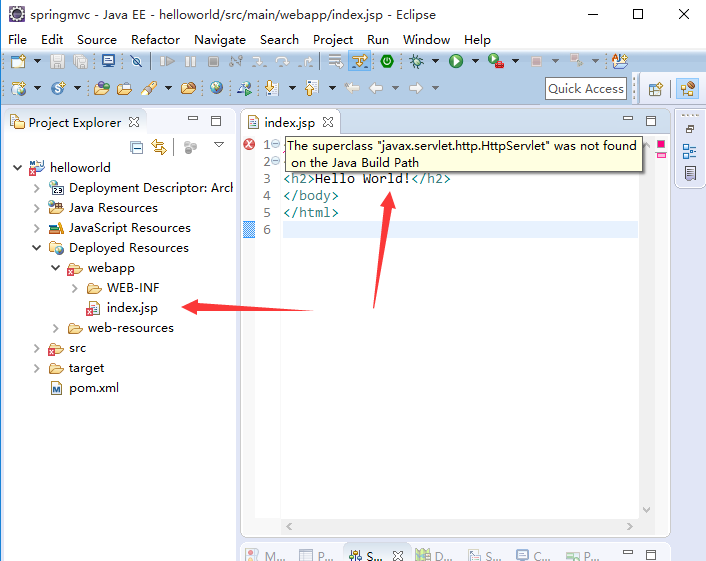Select the index.jsp editor tab
Image resolution: width=706 pixels, height=561 pixels.
click(x=289, y=122)
